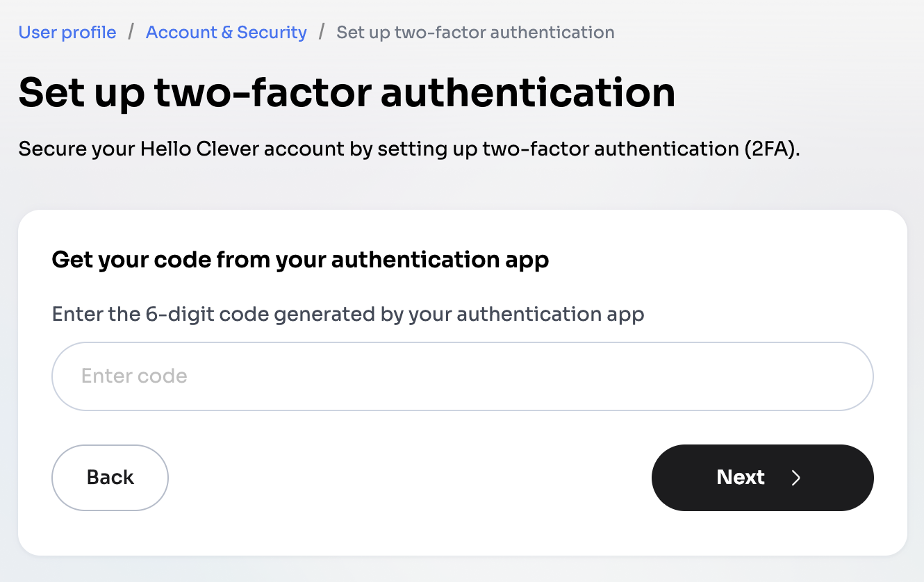Click the first breadcrumb slash separator
This screenshot has width=924, height=582.
131,33
